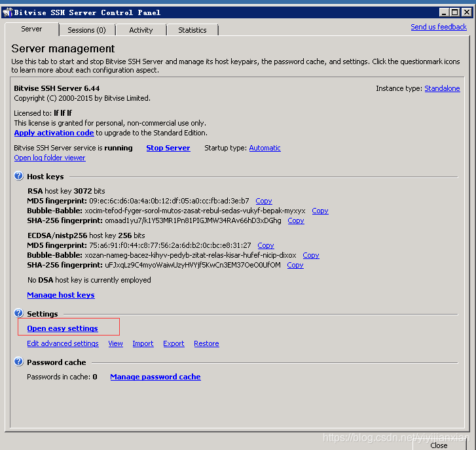Click the 'No DSA host key' text
The width and height of the screenshot is (476, 450).
89,280
